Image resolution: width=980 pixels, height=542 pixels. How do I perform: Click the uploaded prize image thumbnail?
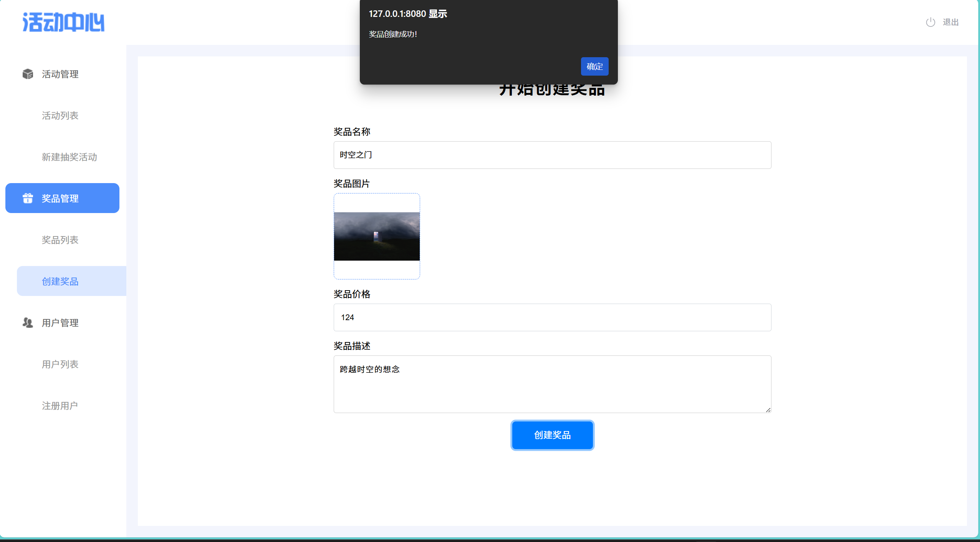(x=377, y=236)
